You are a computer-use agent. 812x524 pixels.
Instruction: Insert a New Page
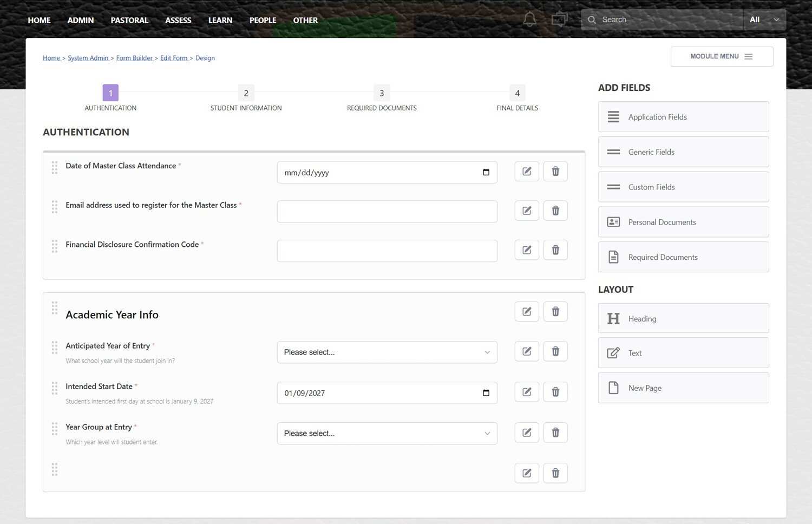point(683,388)
